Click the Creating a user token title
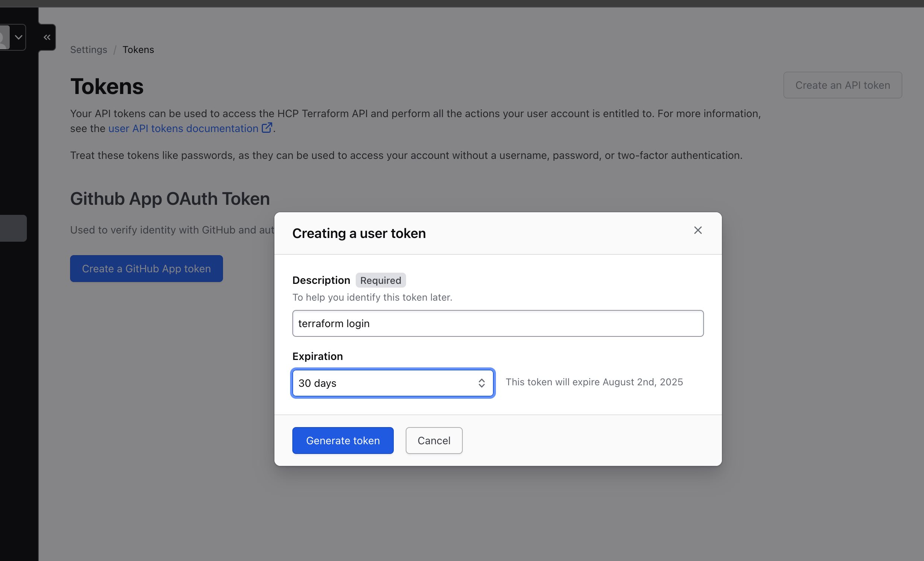This screenshot has width=924, height=561. tap(359, 233)
